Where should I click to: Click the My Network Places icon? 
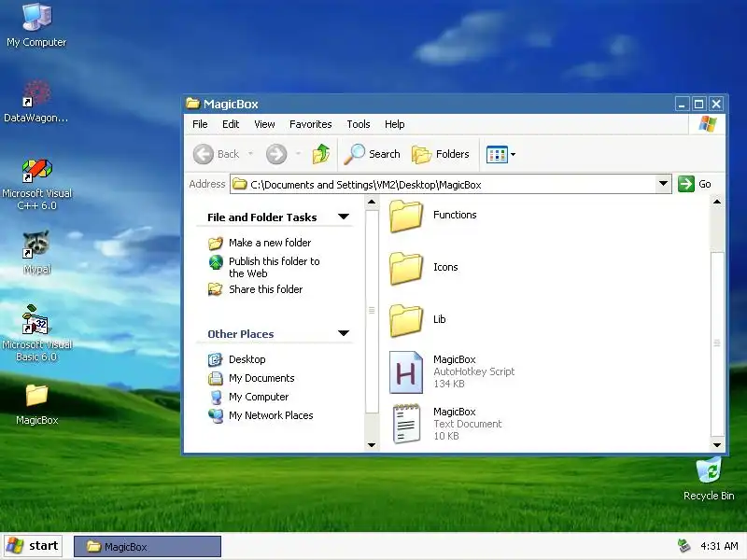[x=216, y=415]
